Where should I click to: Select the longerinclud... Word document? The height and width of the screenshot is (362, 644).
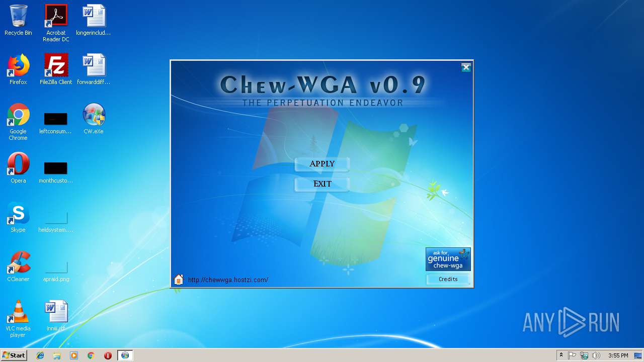(x=94, y=20)
